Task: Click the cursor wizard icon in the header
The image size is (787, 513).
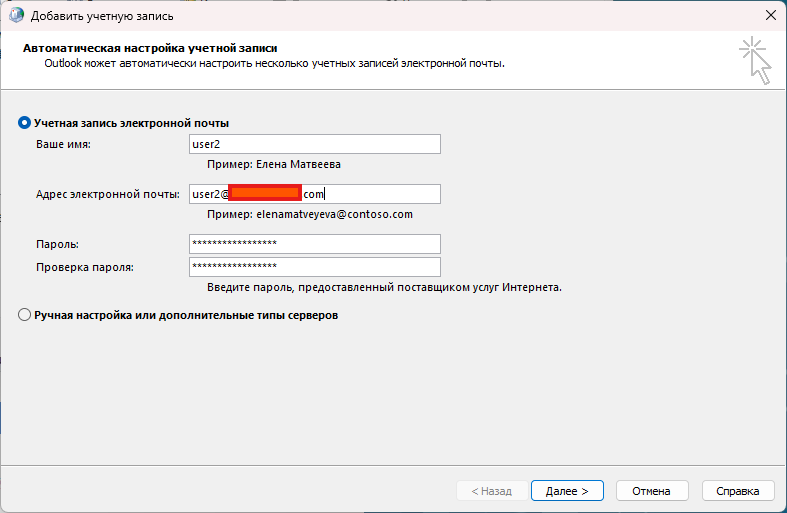Action: coord(756,61)
